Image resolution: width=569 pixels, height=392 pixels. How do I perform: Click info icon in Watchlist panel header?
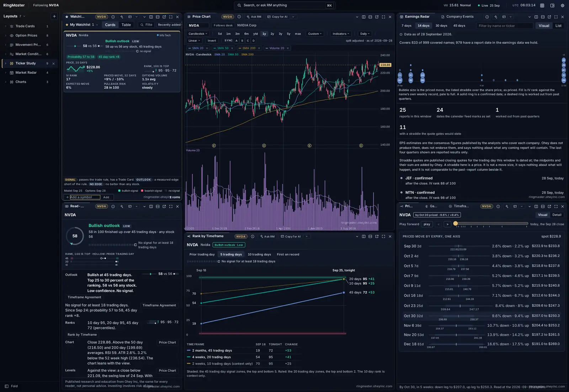[x=113, y=17]
